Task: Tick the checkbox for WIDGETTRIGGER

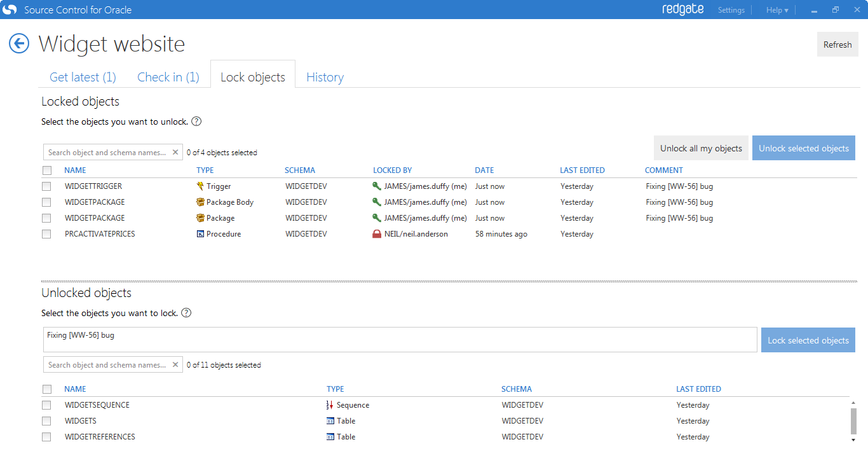Action: (x=46, y=186)
